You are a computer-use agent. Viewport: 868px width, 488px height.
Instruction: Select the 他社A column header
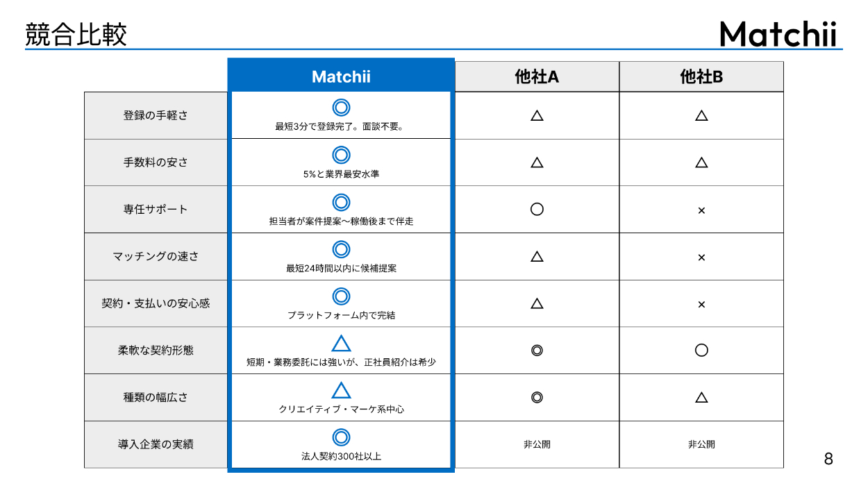point(537,76)
